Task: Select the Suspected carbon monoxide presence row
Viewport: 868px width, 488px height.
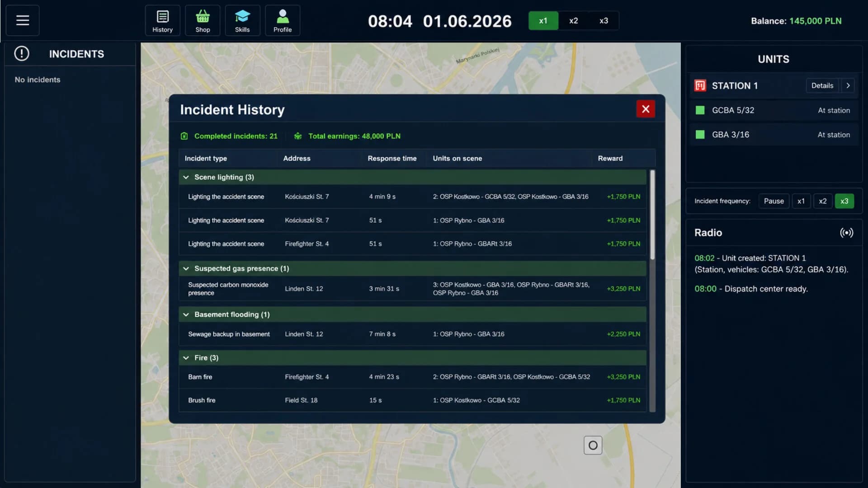Action: coord(412,289)
